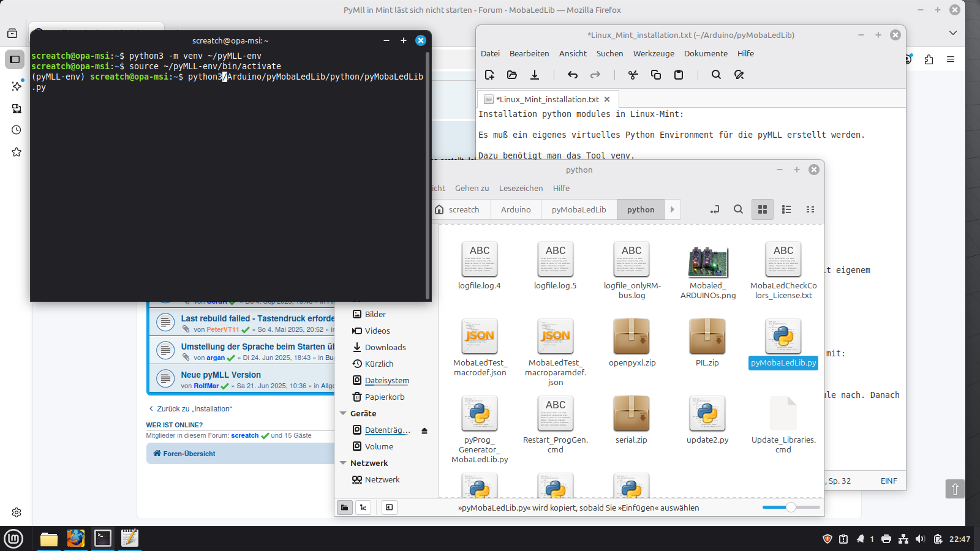Open find and replace in text editor toolbar
Viewport: 980px width, 551px height.
click(x=739, y=75)
